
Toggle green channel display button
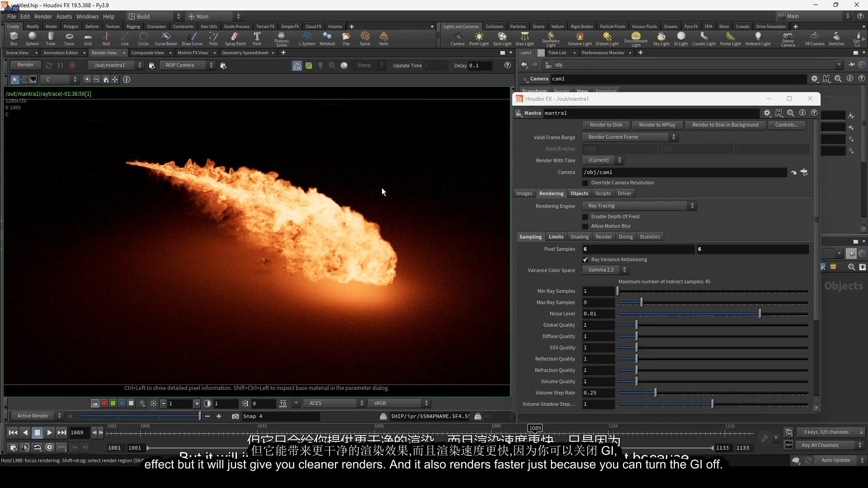pyautogui.click(x=113, y=403)
